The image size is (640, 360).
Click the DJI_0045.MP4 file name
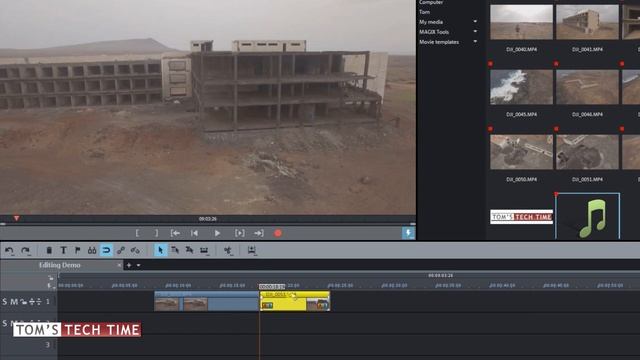point(521,115)
